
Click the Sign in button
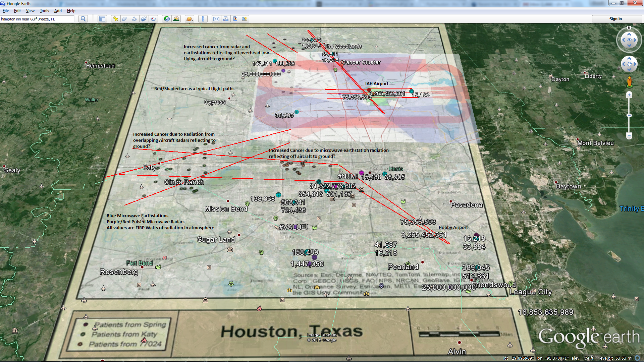point(615,19)
